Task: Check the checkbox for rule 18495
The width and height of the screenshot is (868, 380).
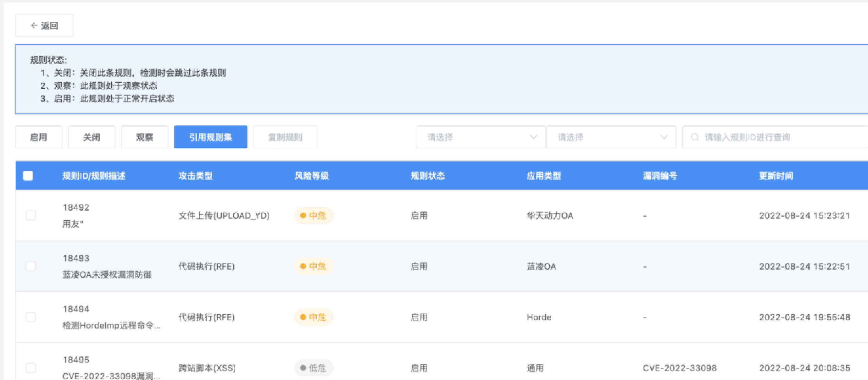Action: [x=31, y=368]
